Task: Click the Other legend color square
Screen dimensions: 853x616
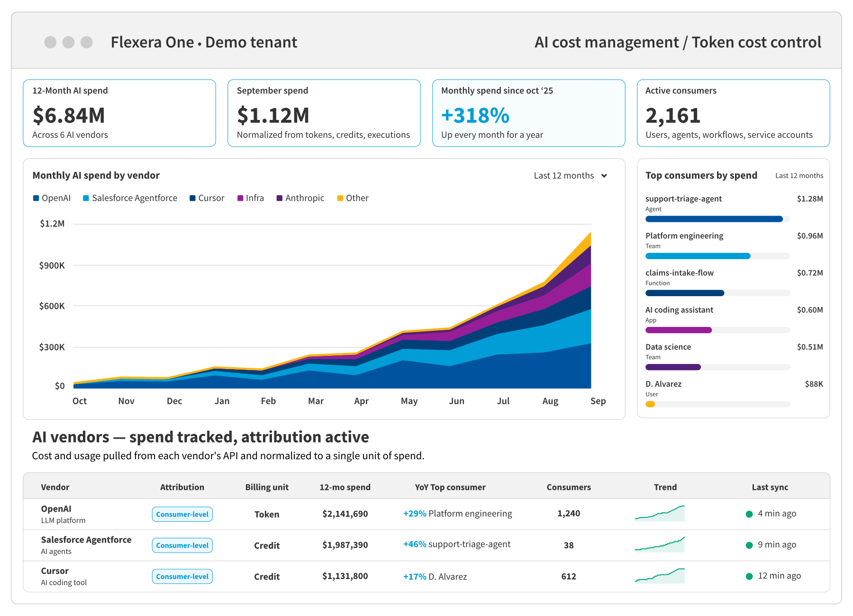Action: [340, 198]
